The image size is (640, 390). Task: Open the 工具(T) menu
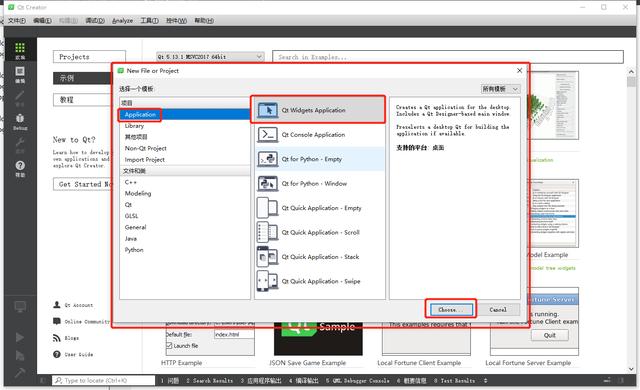point(149,20)
